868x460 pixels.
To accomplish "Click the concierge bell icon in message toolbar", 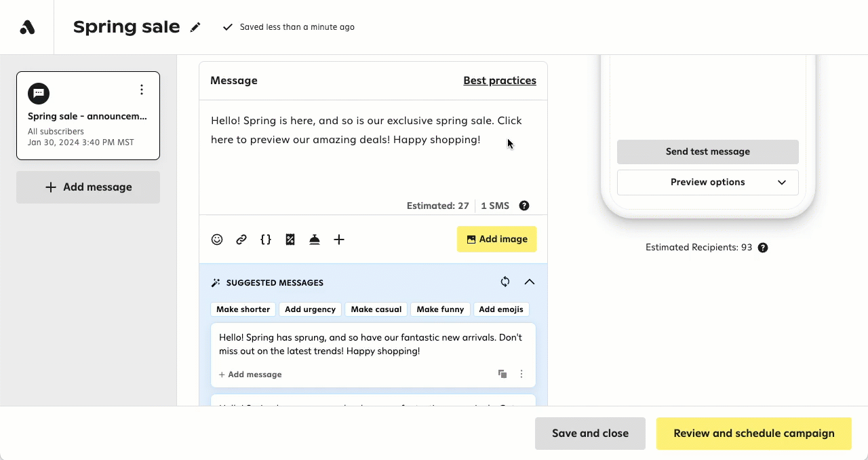I will (x=315, y=239).
